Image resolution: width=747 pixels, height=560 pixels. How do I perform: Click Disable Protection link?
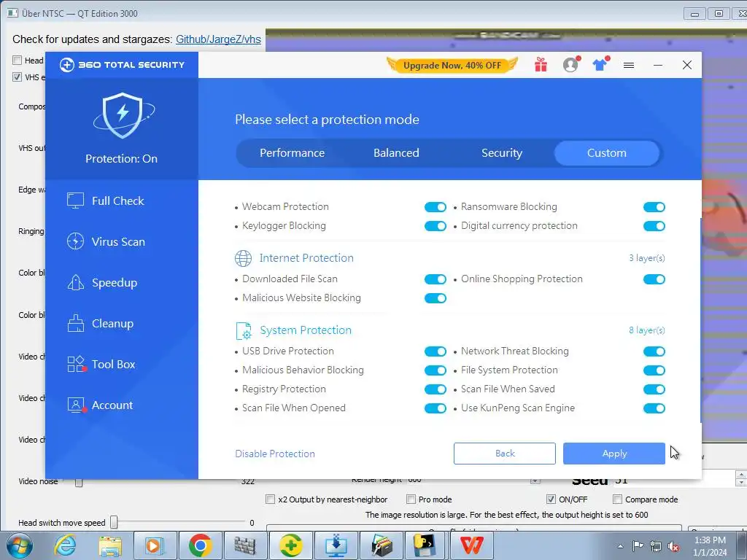(x=275, y=454)
